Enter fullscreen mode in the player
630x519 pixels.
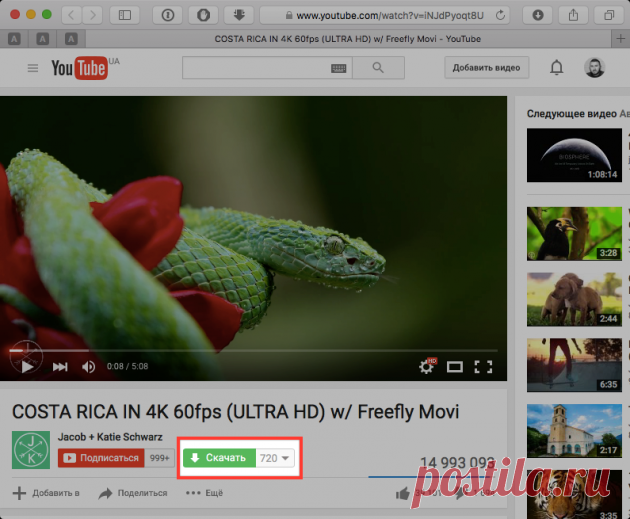[x=483, y=367]
